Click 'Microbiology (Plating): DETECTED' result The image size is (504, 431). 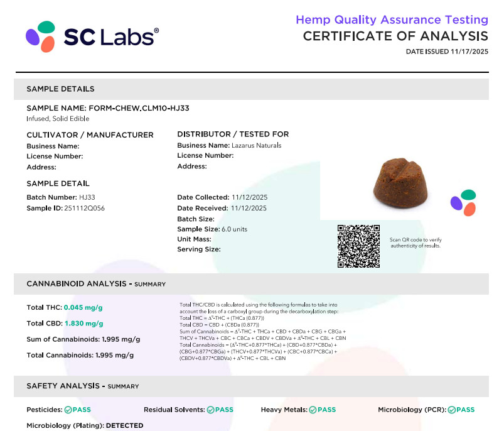click(85, 425)
